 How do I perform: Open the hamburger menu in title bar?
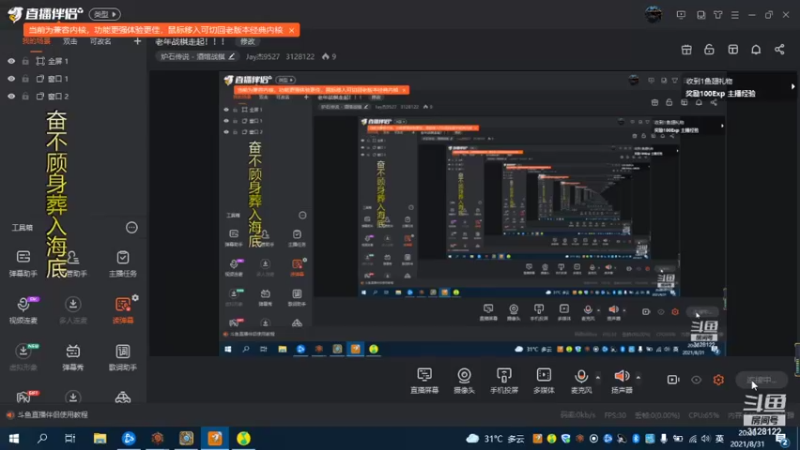click(x=735, y=15)
